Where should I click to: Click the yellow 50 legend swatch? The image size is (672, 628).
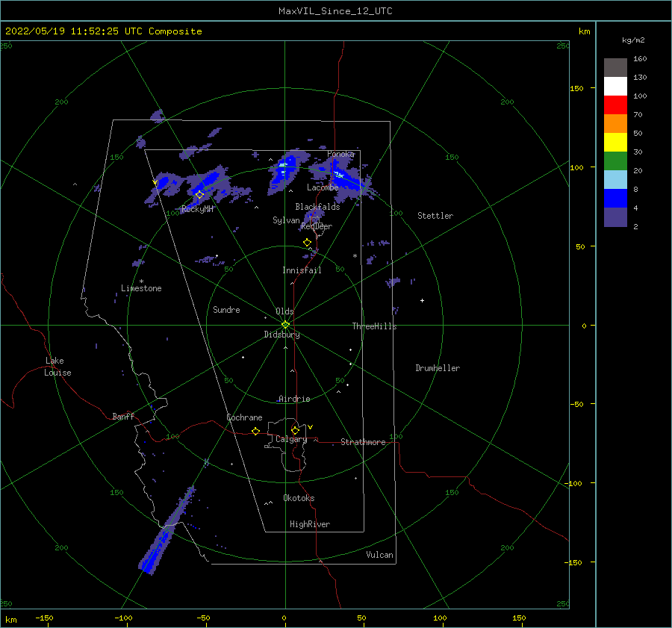click(615, 143)
